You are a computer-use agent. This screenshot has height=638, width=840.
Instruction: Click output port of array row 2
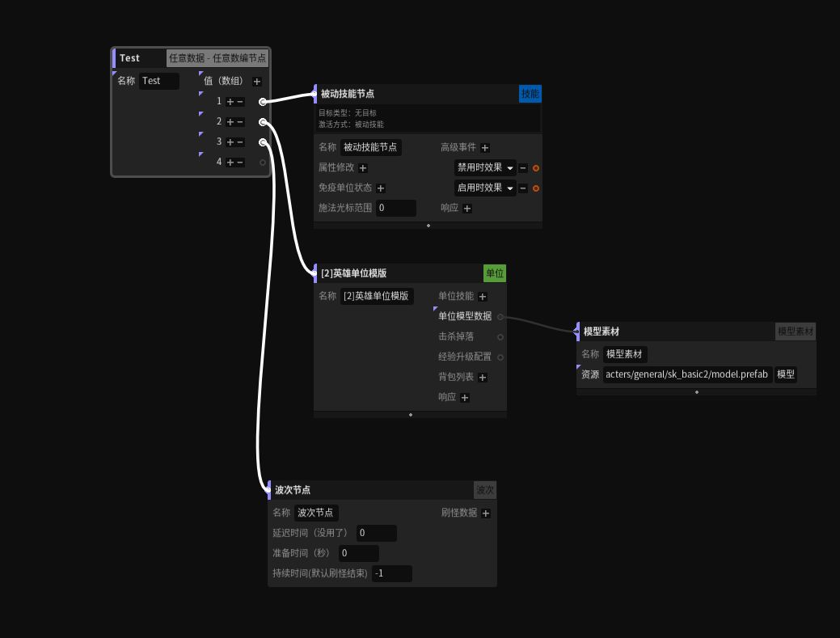coord(263,122)
